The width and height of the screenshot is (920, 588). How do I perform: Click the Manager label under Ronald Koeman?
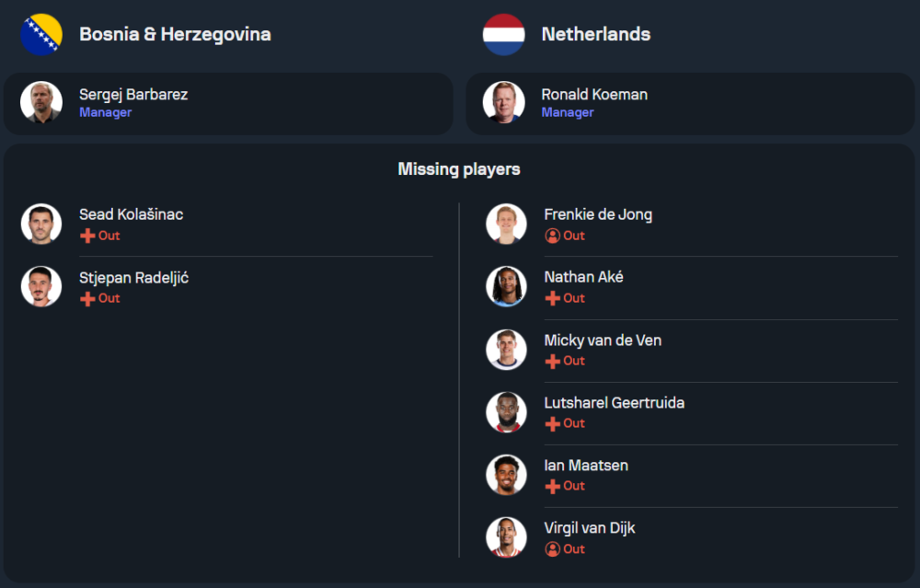click(x=568, y=112)
